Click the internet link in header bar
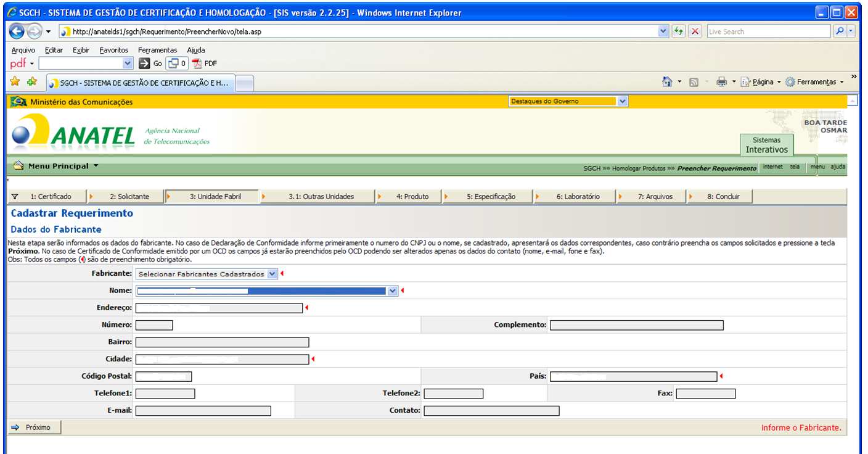 [x=772, y=167]
